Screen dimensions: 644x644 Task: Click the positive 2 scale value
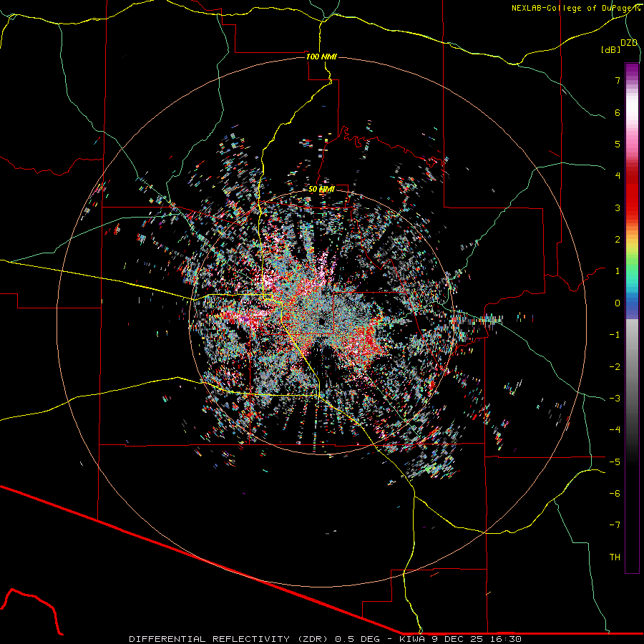(x=618, y=240)
